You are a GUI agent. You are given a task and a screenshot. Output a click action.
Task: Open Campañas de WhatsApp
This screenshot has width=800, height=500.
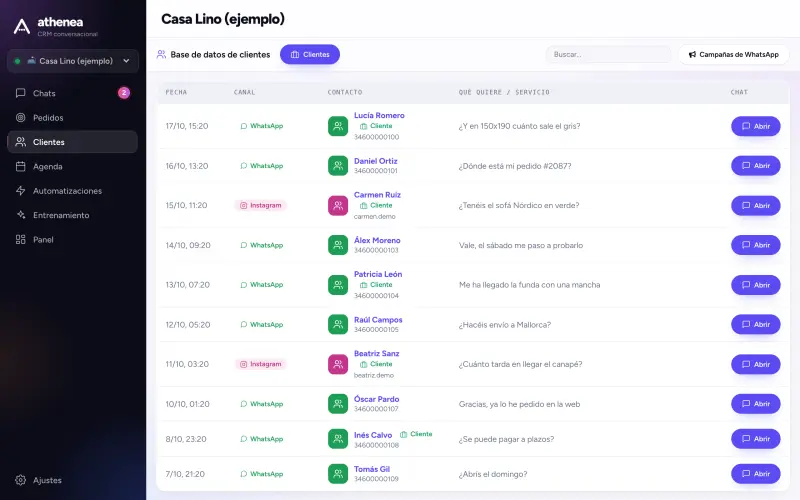[734, 55]
